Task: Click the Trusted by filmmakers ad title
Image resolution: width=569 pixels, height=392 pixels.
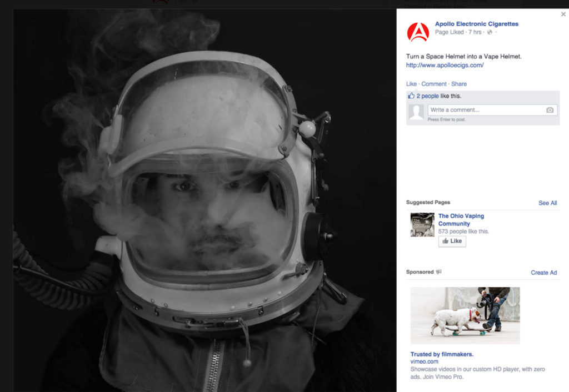Action: point(442,354)
